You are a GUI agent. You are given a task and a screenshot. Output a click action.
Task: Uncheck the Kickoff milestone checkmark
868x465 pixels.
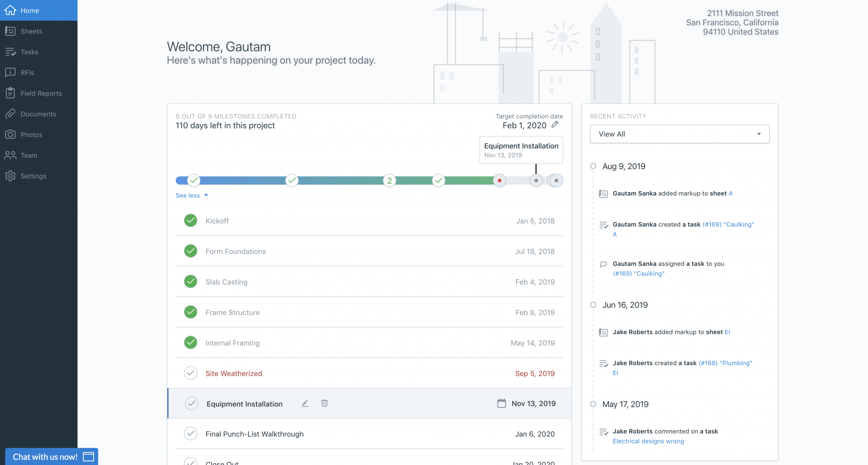point(191,221)
